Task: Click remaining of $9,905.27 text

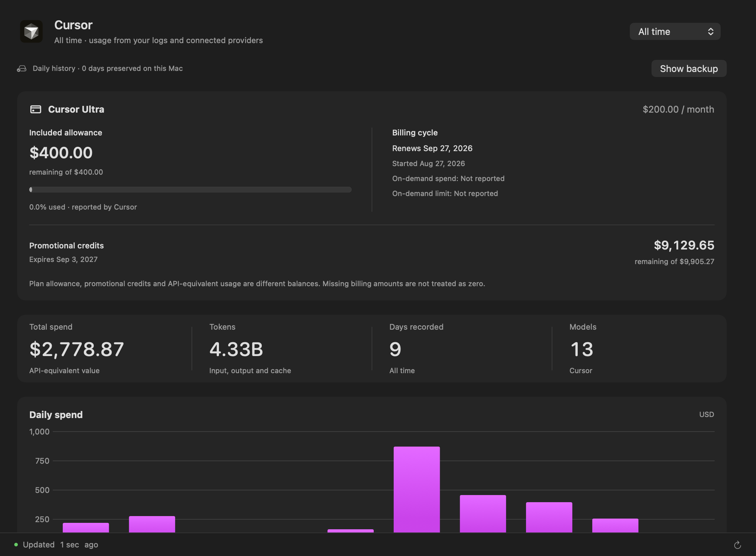Action: 674,262
